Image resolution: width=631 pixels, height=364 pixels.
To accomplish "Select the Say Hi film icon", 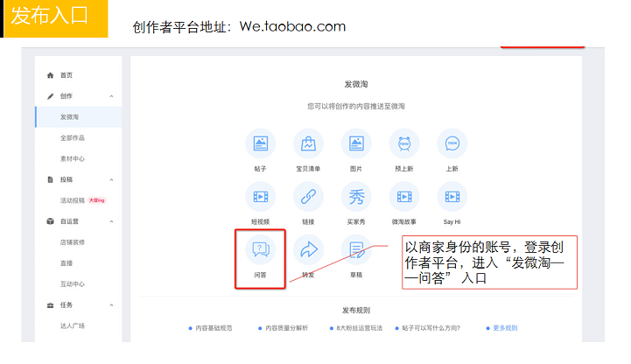I will (452, 197).
